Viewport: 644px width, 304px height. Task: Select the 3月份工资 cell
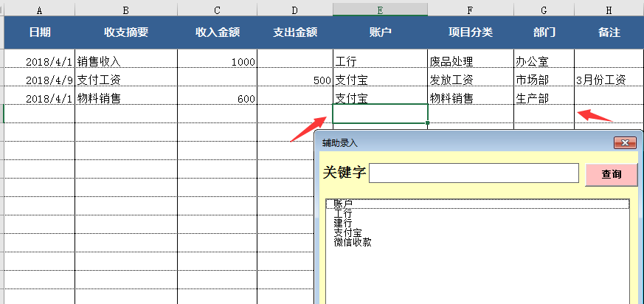point(609,77)
